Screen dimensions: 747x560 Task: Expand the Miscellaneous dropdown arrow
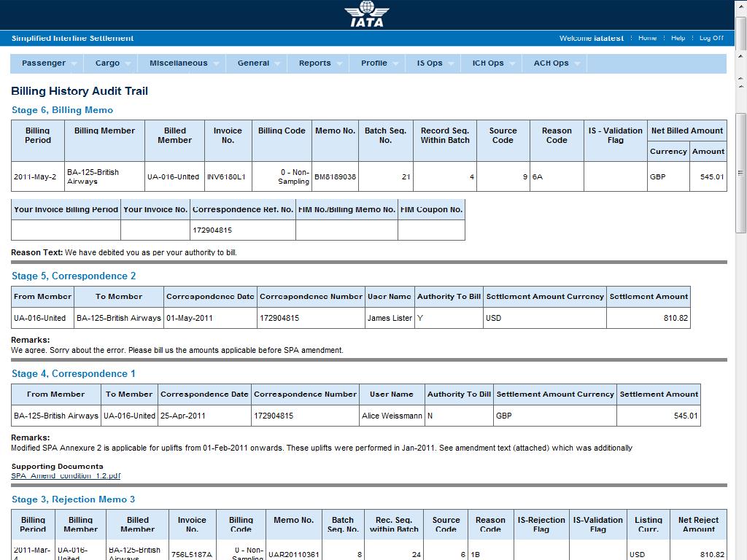[x=216, y=64]
